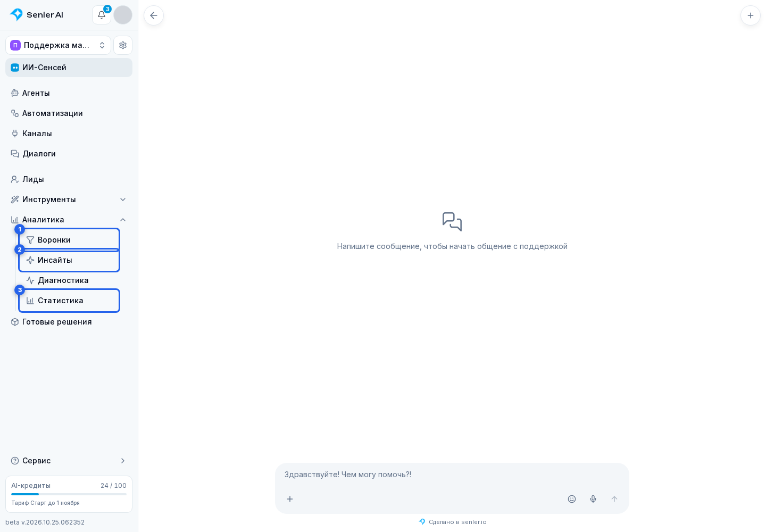Start voice input with microphone icon

pos(593,499)
